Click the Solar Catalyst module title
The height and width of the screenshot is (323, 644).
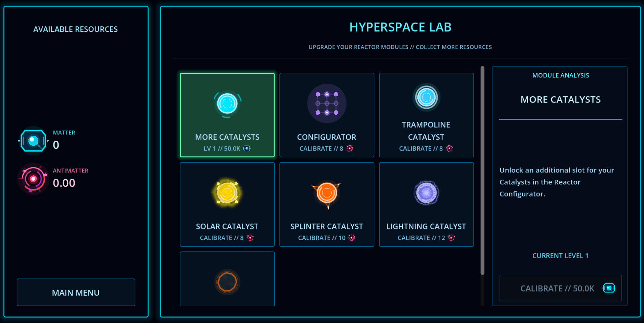click(227, 227)
